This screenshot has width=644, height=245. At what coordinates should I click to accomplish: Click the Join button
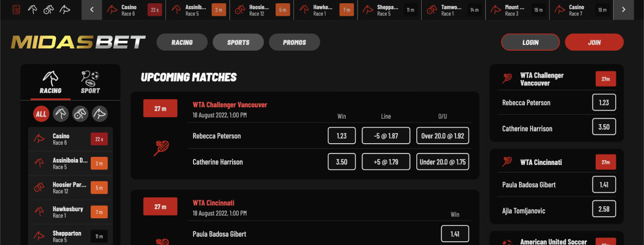click(595, 42)
